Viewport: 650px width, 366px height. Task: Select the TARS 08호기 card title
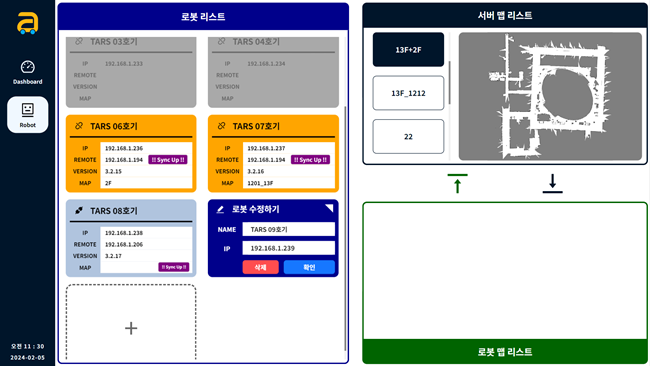click(x=114, y=211)
